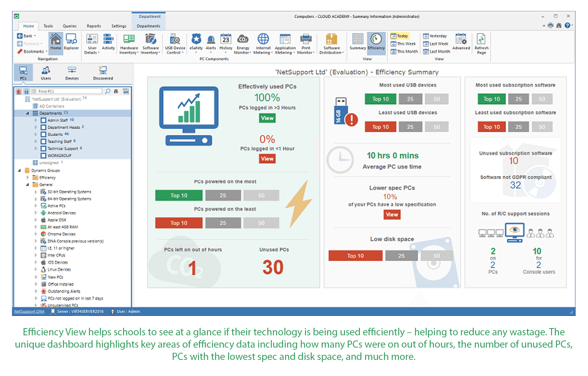588x376 pixels.
Task: Open the Application Metering tool
Action: tap(284, 43)
